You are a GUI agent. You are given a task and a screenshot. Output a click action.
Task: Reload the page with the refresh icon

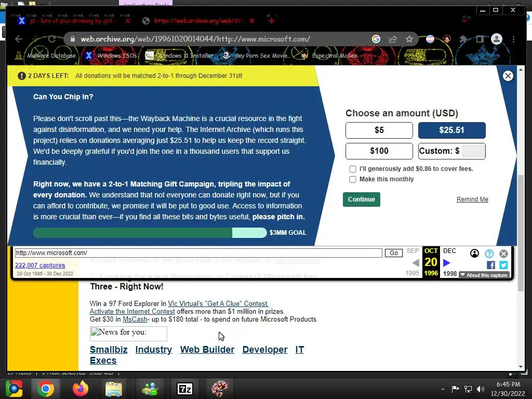click(x=52, y=39)
